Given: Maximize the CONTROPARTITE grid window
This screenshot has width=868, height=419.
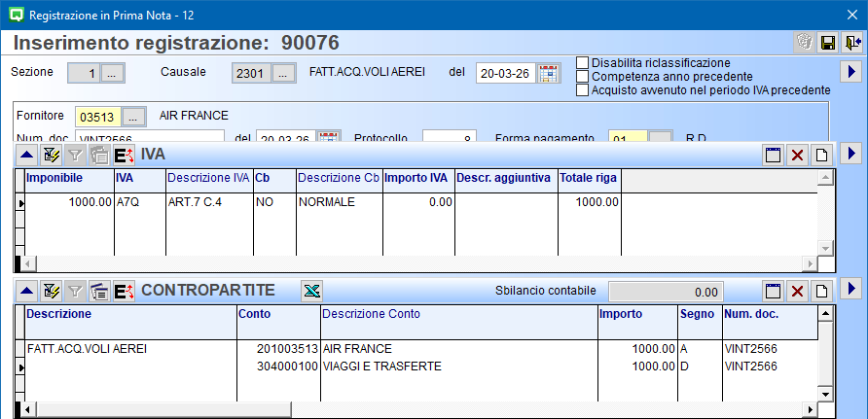Looking at the screenshot, I should 773,291.
